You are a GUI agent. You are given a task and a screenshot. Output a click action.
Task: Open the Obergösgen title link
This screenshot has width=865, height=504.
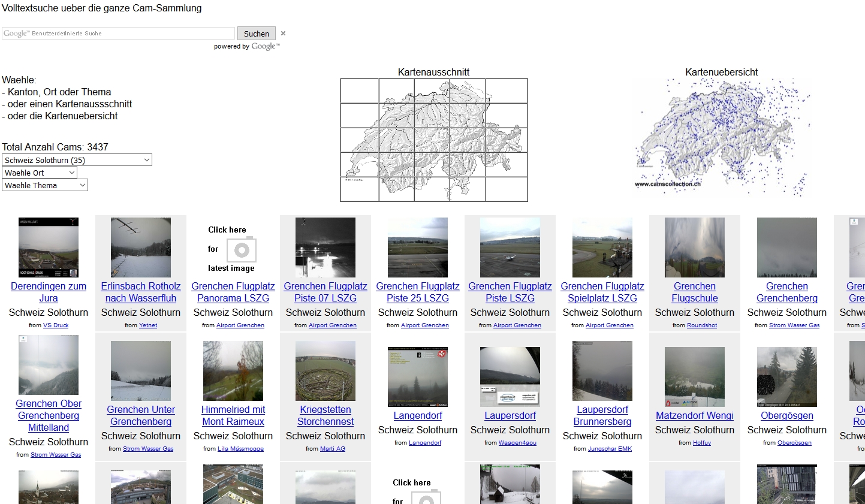787,416
